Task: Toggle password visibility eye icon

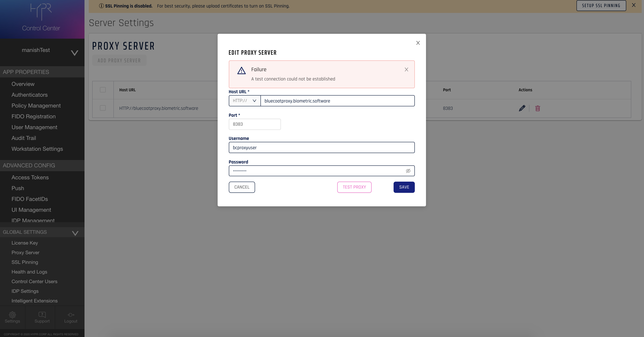Action: coord(408,171)
